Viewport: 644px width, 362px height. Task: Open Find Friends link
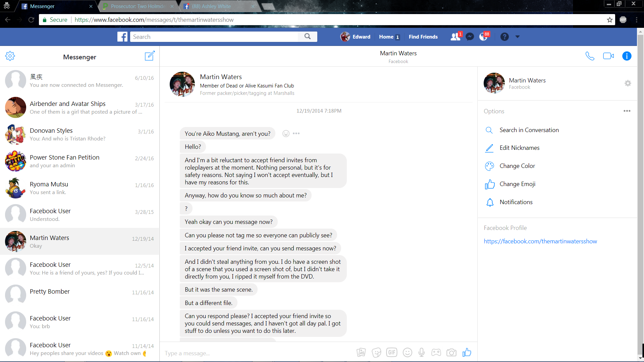pos(423,37)
